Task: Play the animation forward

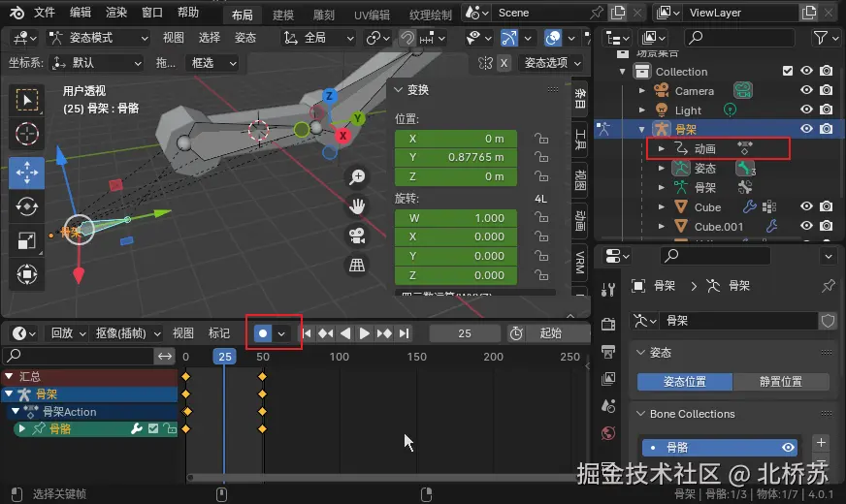Action: 364,333
